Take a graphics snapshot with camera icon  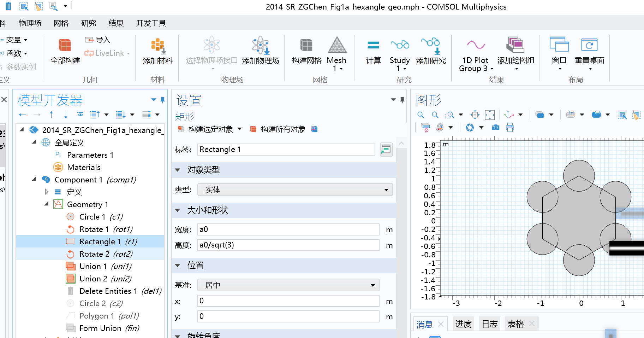click(x=495, y=127)
